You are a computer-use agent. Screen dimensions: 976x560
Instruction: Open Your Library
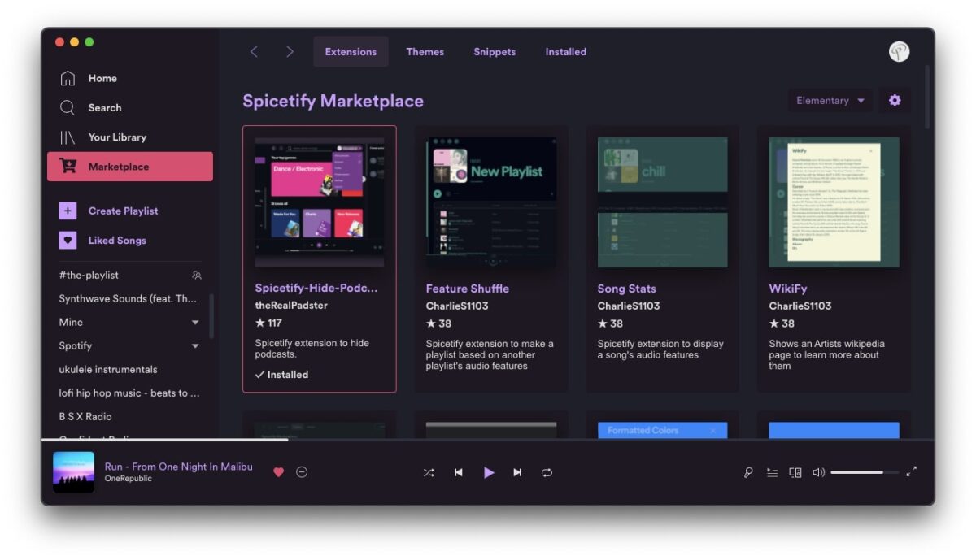coord(116,137)
